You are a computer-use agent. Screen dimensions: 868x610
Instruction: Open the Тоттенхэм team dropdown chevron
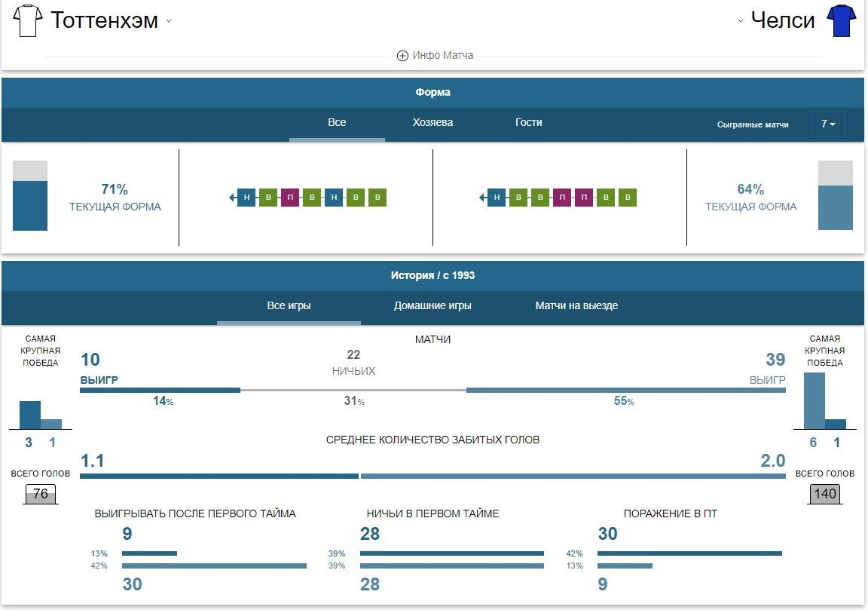click(169, 21)
